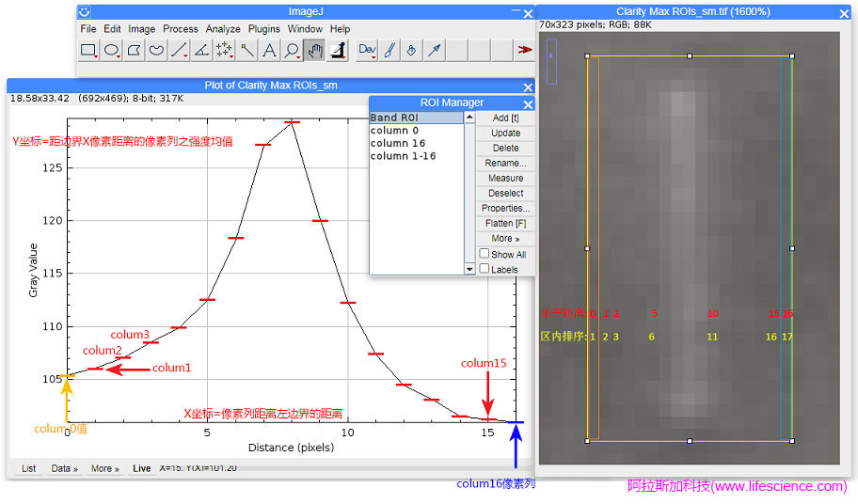Select 'column 16' in the ROI list

click(397, 144)
